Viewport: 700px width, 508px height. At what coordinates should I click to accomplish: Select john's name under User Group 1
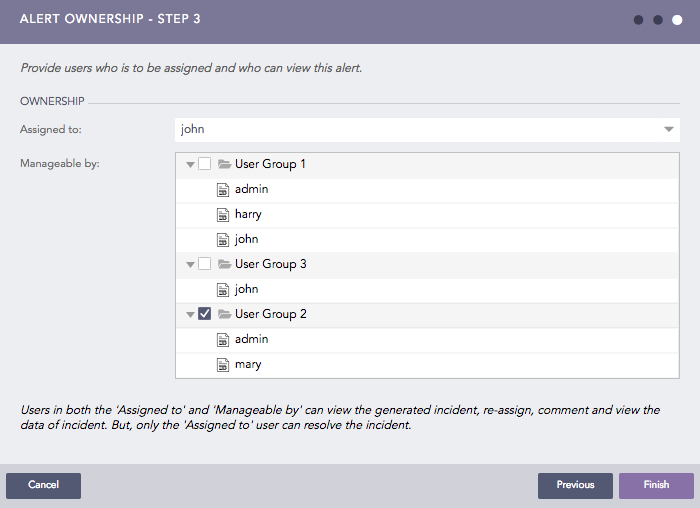coord(246,239)
